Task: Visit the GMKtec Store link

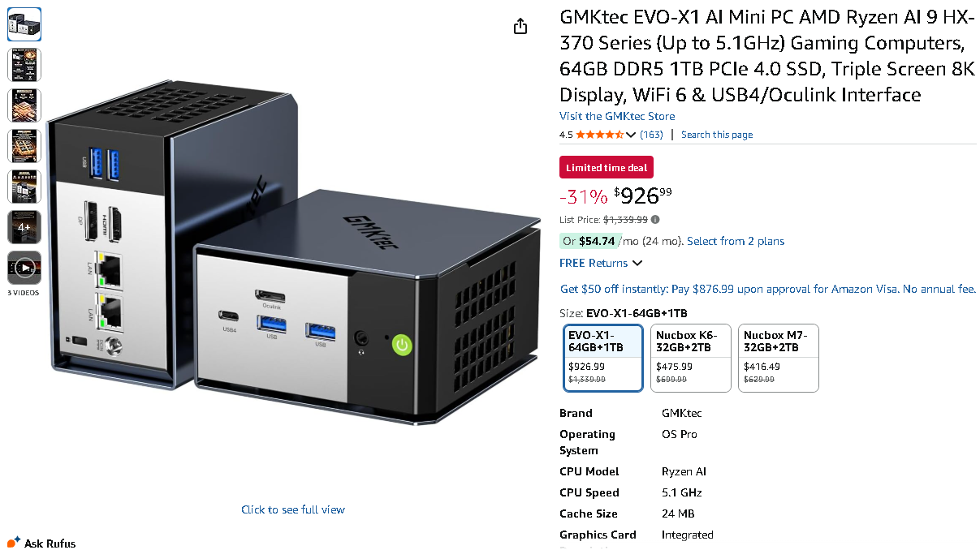Action: (617, 117)
